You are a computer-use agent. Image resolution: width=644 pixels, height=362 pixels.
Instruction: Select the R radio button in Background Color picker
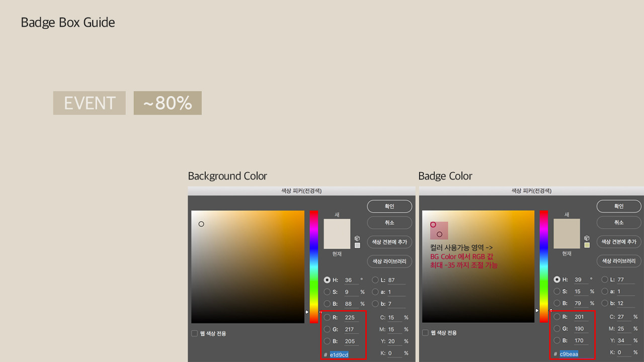(x=327, y=317)
